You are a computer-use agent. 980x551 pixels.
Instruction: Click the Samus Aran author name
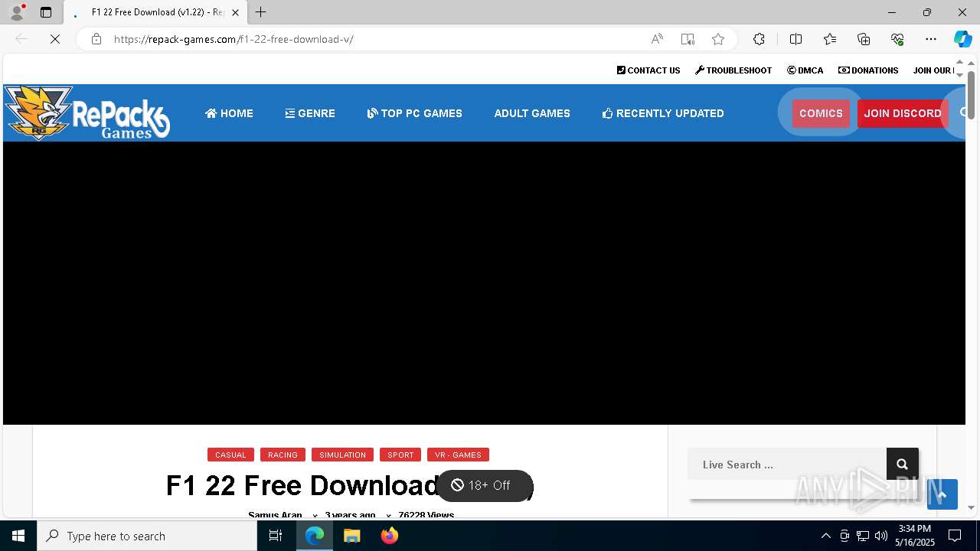(275, 515)
